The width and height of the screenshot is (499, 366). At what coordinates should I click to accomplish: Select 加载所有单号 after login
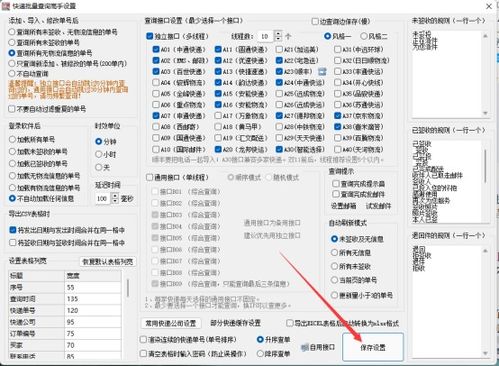(x=12, y=139)
